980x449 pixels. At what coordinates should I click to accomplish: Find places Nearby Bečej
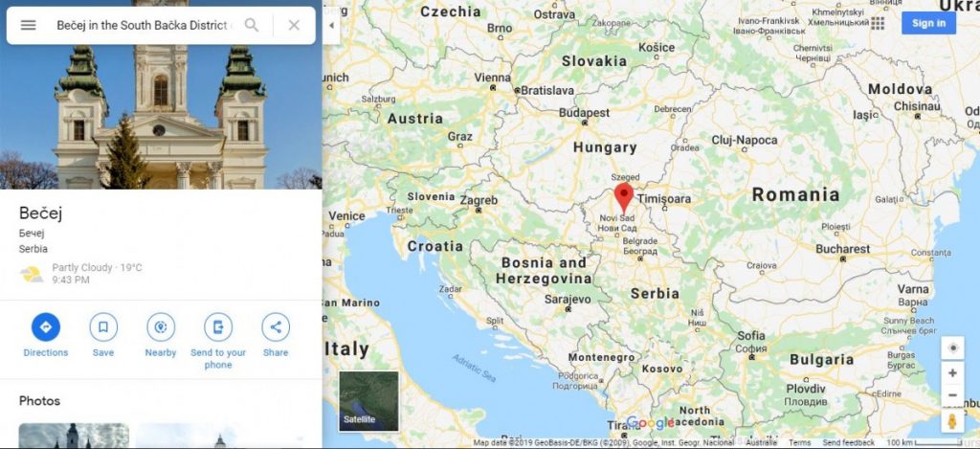coord(161,335)
